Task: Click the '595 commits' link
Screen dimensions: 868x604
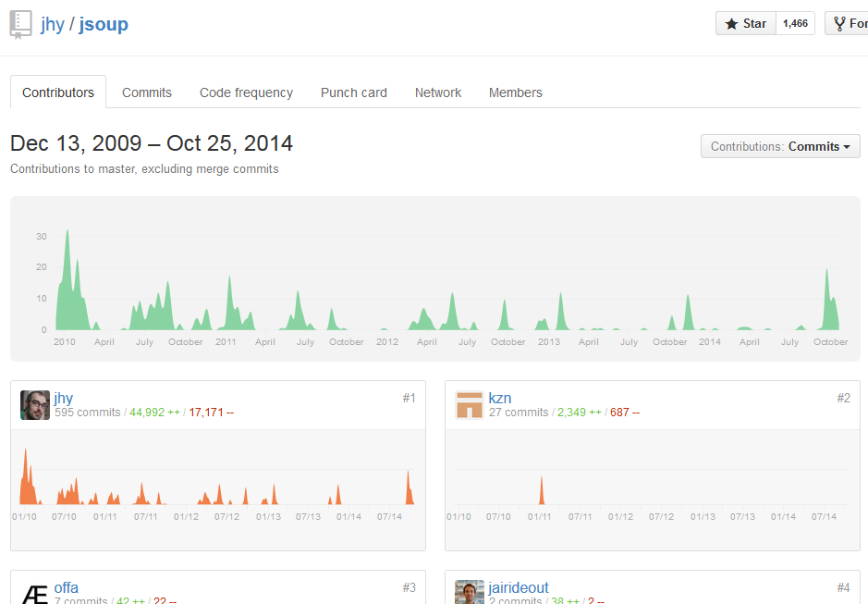Action: point(88,413)
